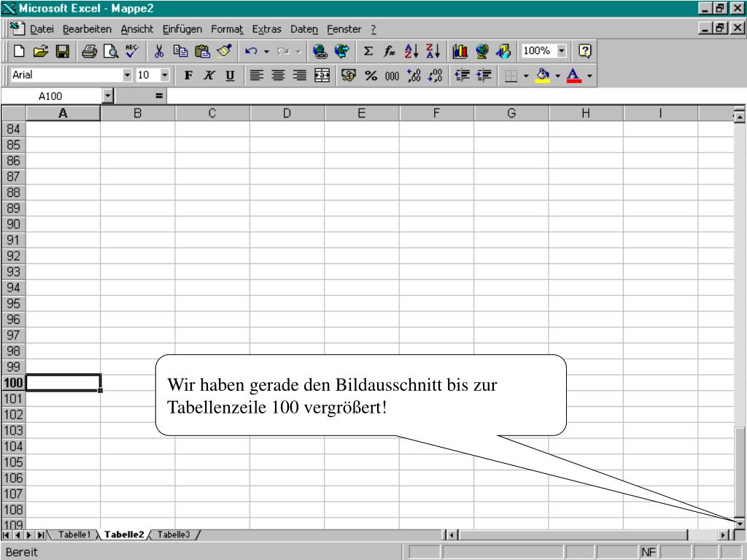Switch to the Tabelle3 sheet tab
The width and height of the screenshot is (747, 560).
pyautogui.click(x=174, y=534)
